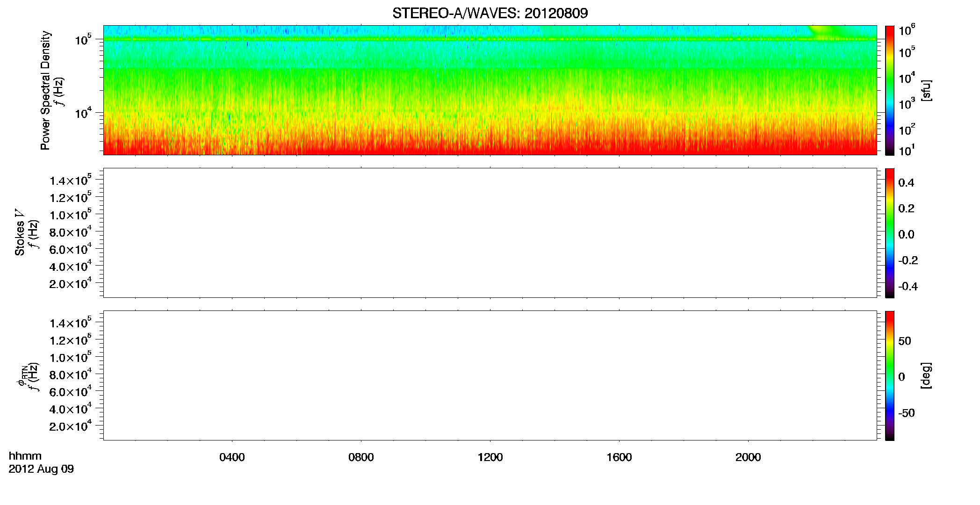Viewport: 980px width, 505px height.
Task: Click the -0.4 Stokes V colorbar value
Action: coord(908,287)
